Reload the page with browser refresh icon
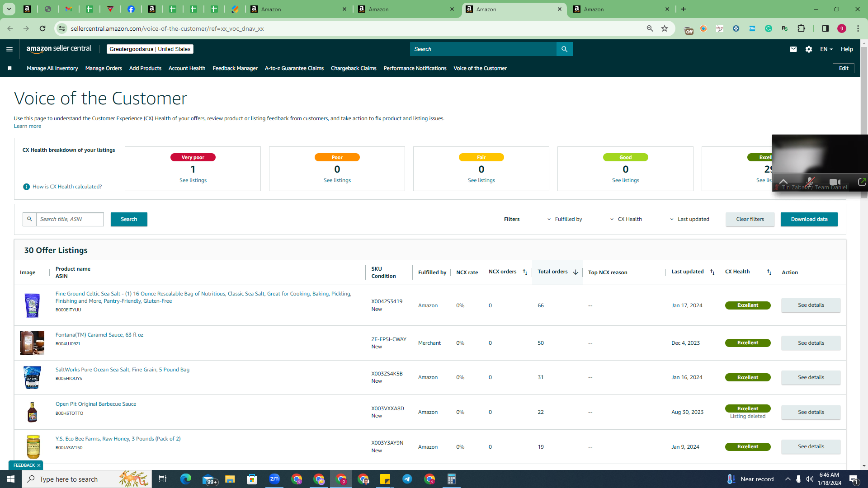Viewport: 868px width, 488px height. tap(42, 28)
